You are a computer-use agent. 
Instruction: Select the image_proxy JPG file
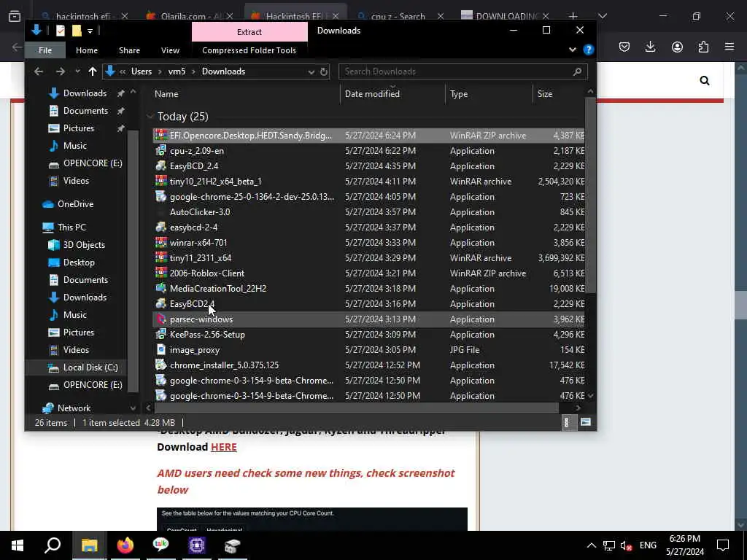194,350
